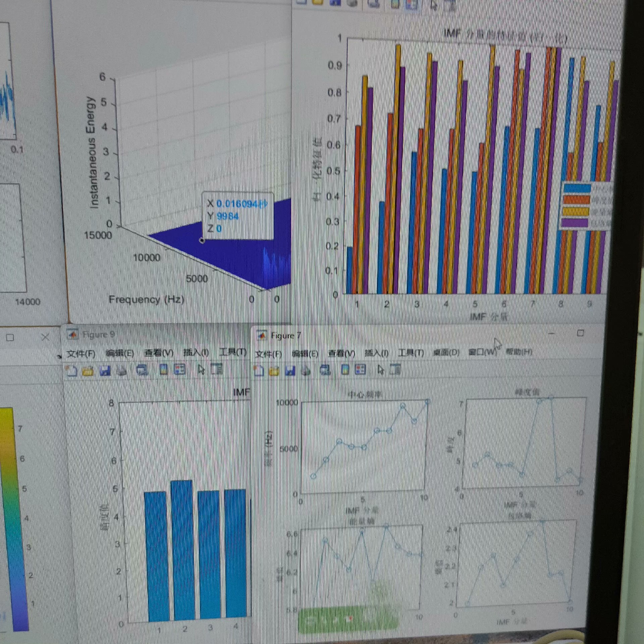Toggle Insert Legend in Figure 7 toolbar

pos(360,370)
